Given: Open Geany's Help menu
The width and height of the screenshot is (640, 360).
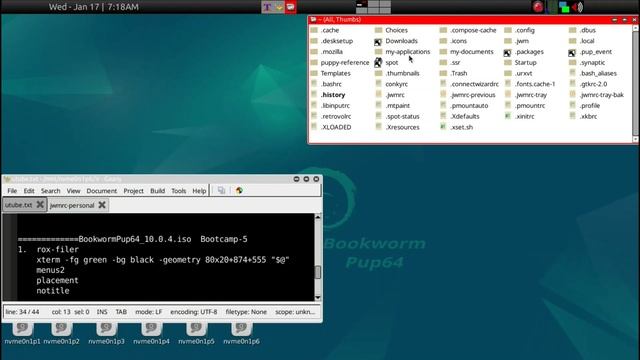Looking at the screenshot, I should [x=199, y=191].
